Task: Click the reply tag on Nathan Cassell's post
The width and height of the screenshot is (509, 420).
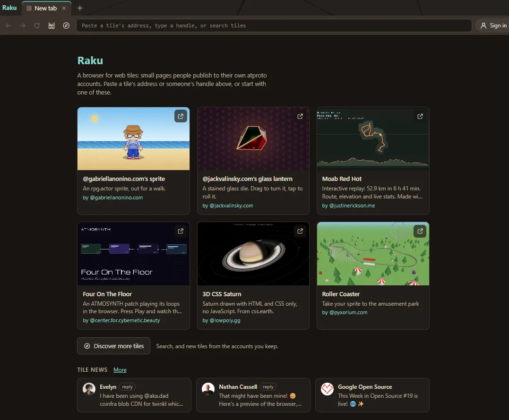Action: [x=268, y=387]
